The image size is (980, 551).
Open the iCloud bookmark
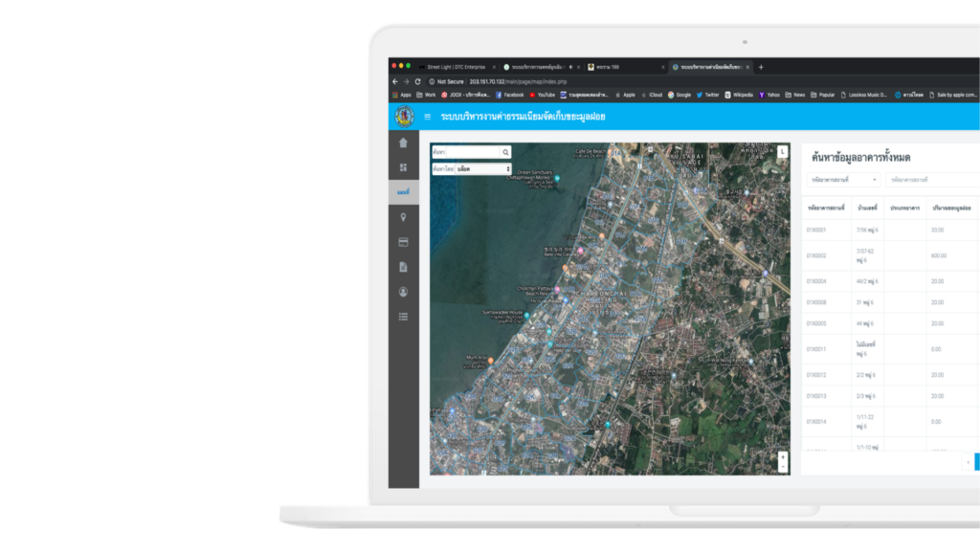pyautogui.click(x=651, y=95)
